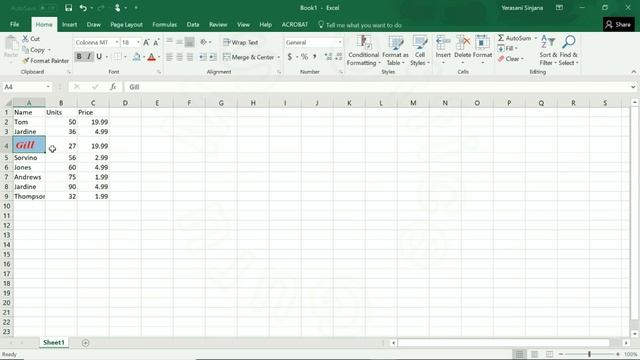Undo the last action

[x=83, y=8]
